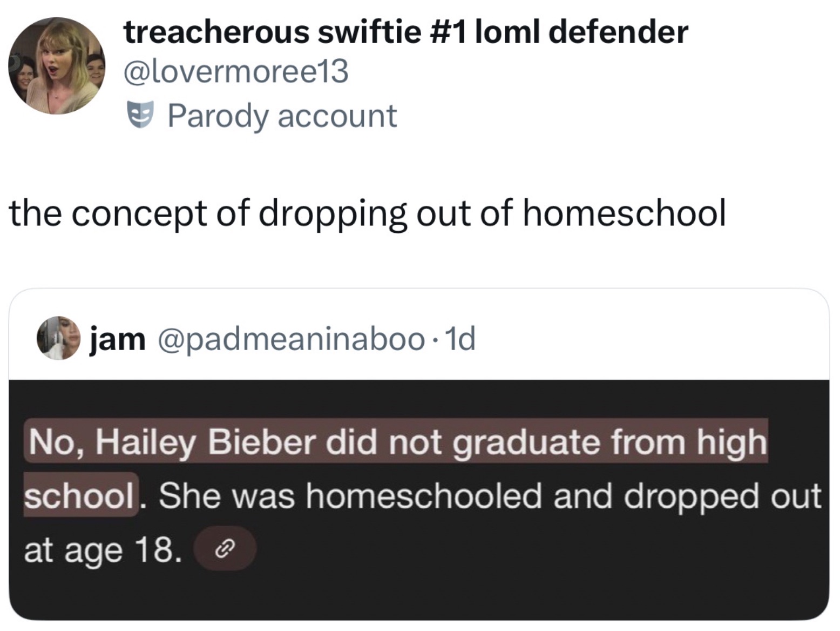Open the main tweet author's profile picture
Image resolution: width=840 pixels, height=631 pixels.
click(x=57, y=65)
